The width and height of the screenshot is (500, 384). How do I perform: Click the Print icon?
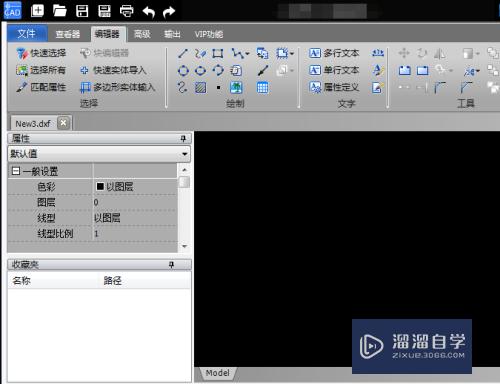coord(126,11)
